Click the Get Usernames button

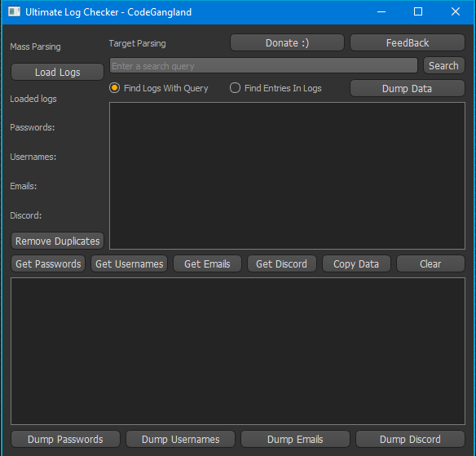130,263
